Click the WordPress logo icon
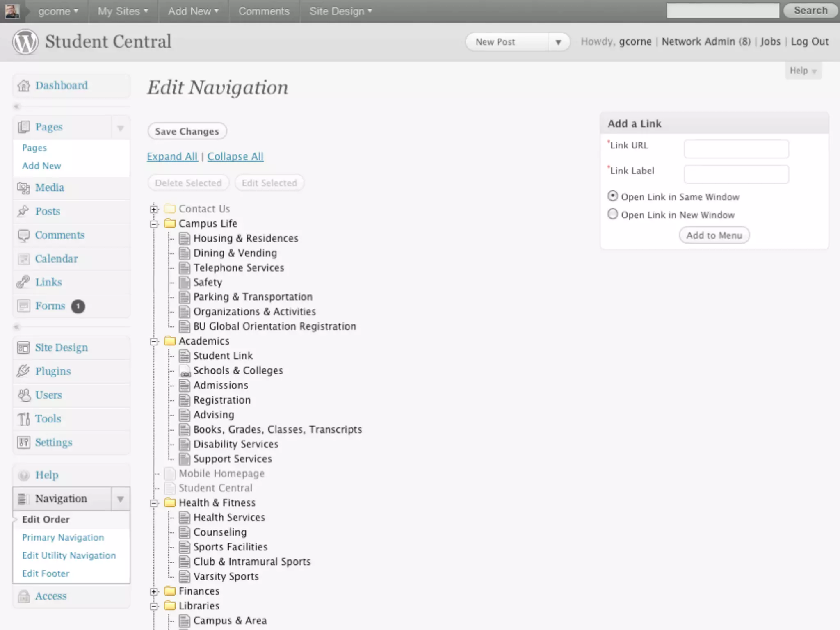The width and height of the screenshot is (840, 630). (x=25, y=41)
